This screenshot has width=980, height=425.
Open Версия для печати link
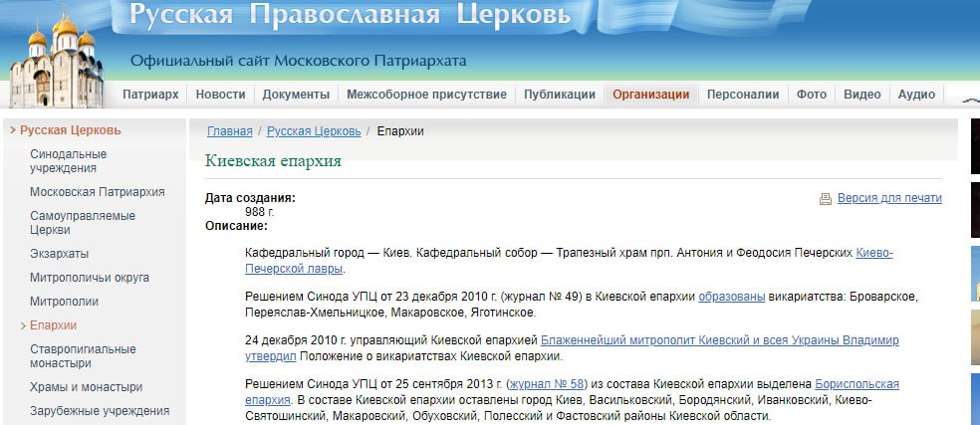click(889, 198)
